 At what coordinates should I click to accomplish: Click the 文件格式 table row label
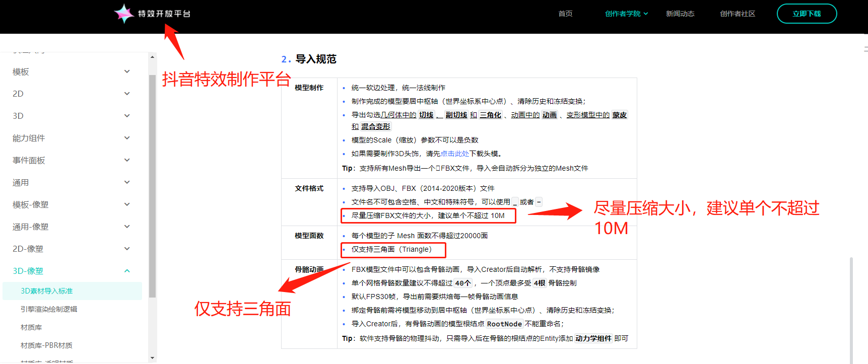[x=309, y=188]
